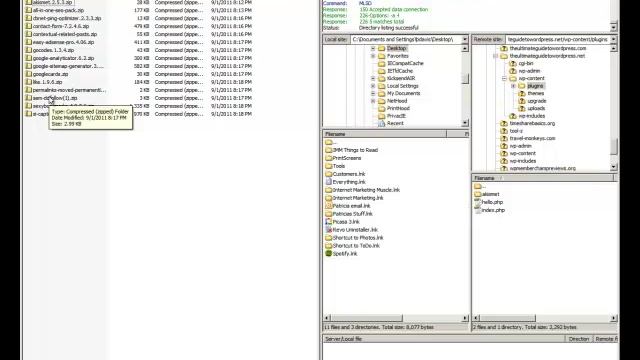Click the parent directory folder in local file list
The width and height of the screenshot is (640, 360).
click(x=329, y=142)
